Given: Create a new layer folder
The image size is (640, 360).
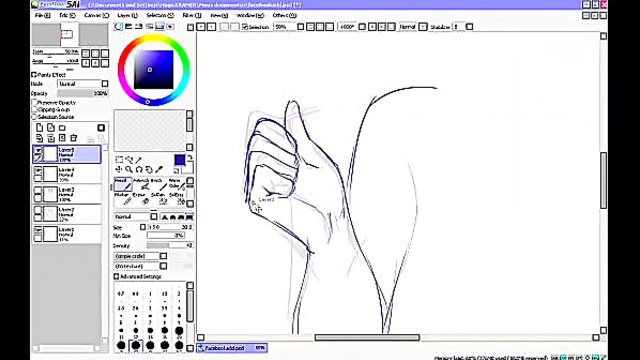Looking at the screenshot, I should tap(62, 128).
